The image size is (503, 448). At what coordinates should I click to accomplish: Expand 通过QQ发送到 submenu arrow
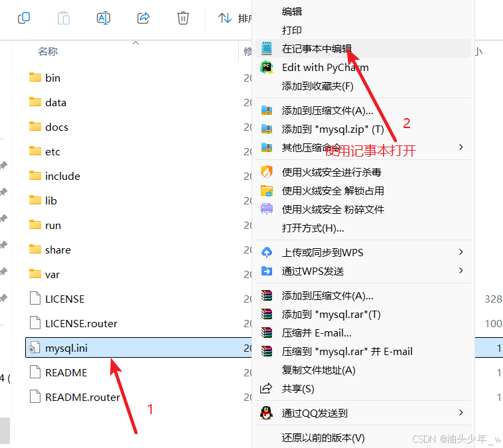tap(461, 413)
